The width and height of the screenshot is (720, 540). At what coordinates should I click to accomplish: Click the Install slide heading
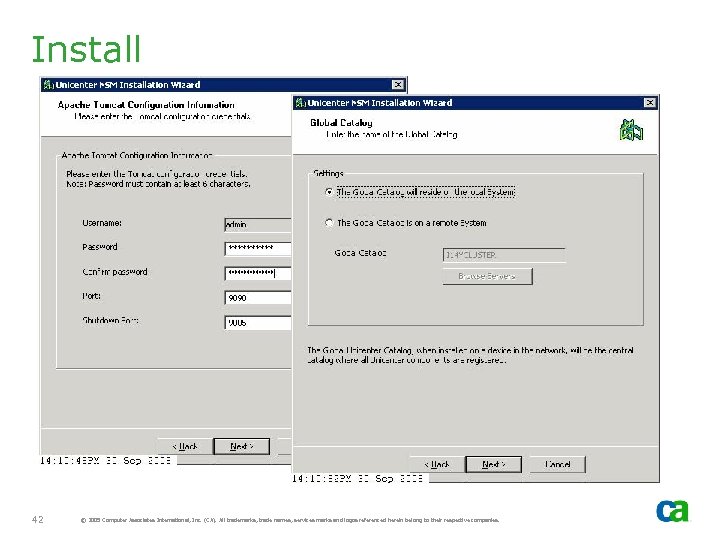coord(86,49)
